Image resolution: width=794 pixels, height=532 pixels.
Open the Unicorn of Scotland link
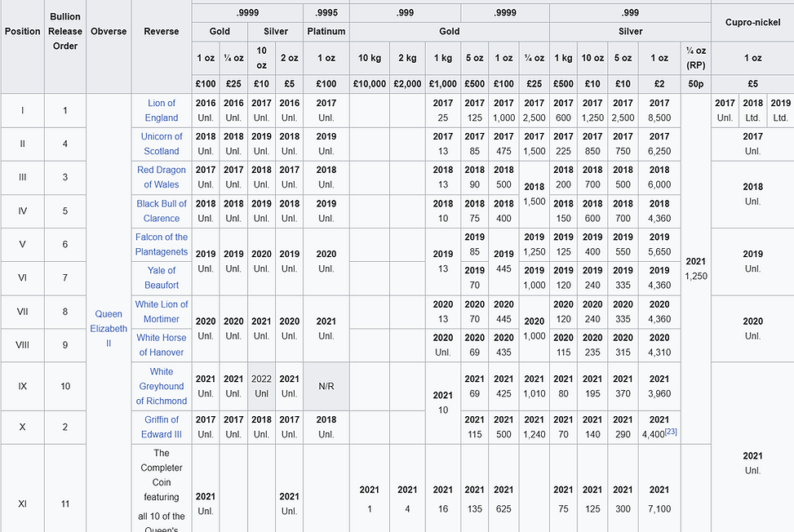click(161, 144)
